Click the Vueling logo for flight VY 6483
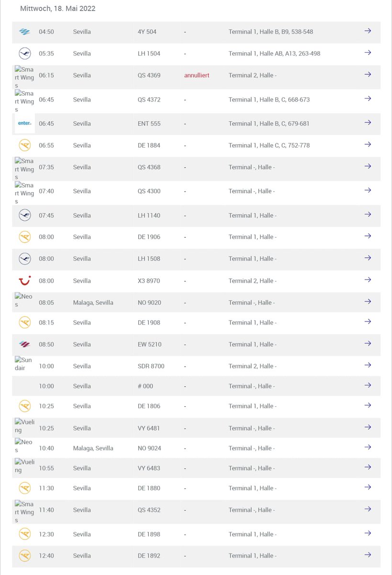This screenshot has height=575, width=392. [x=24, y=466]
